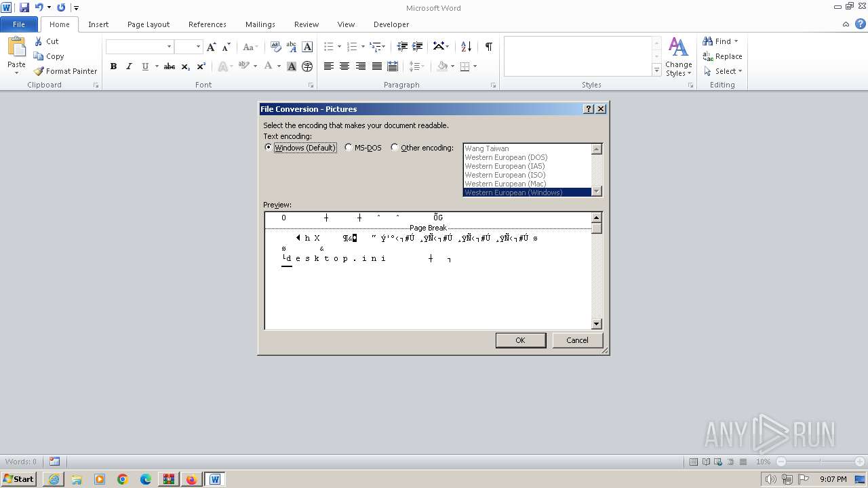Apply Strikethrough formatting
Viewport: 868px width, 488px height.
170,66
